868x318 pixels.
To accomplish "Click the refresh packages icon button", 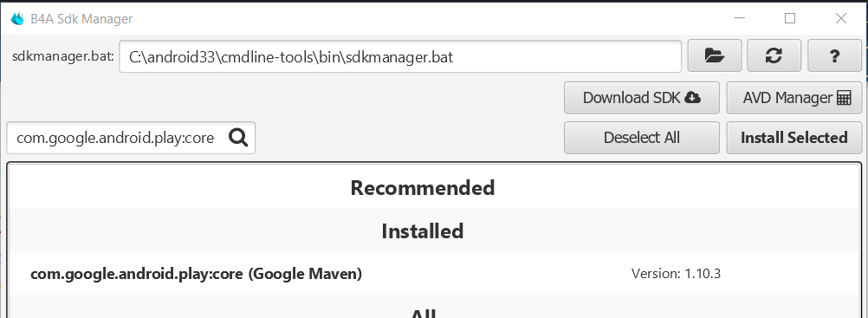I will [x=774, y=56].
